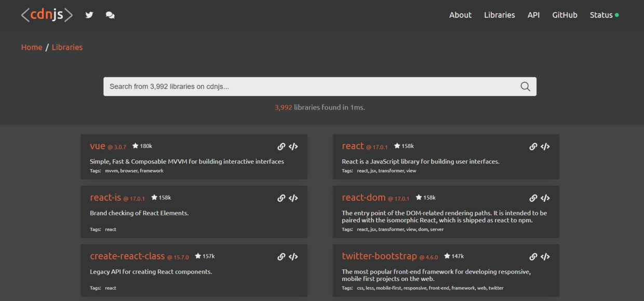
Task: Open the create-react-class library page
Action: click(127, 256)
